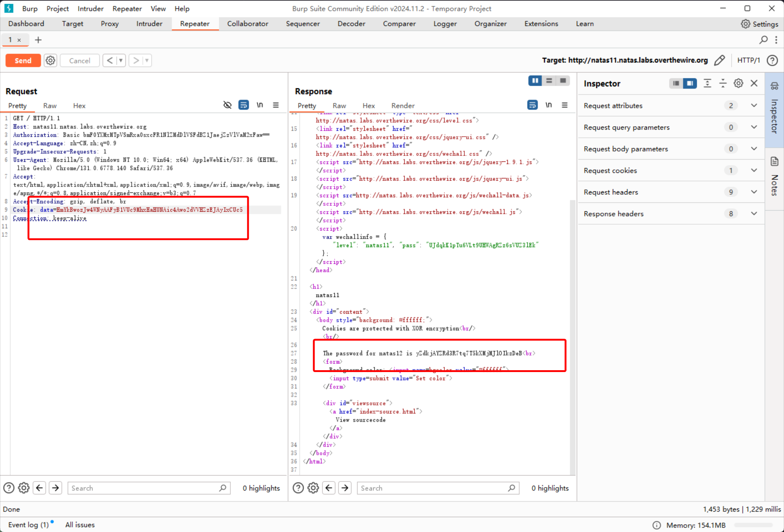Click the Cancel request button
The height and width of the screenshot is (532, 784).
(79, 61)
